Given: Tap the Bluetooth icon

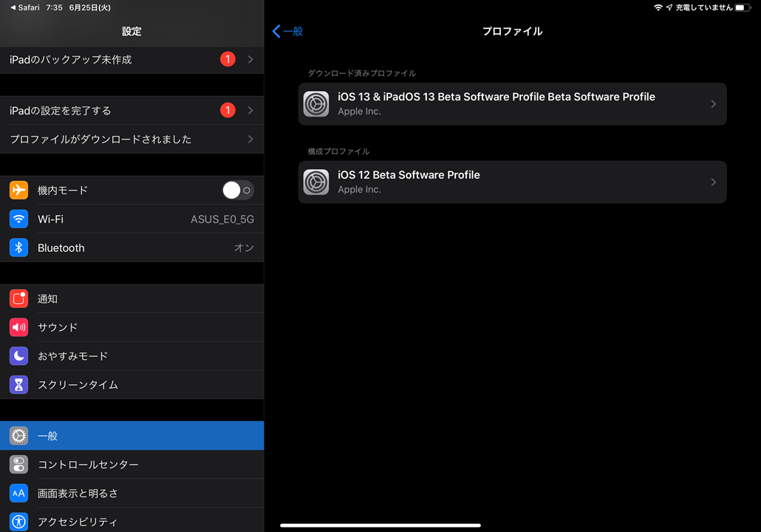Looking at the screenshot, I should pyautogui.click(x=18, y=248).
